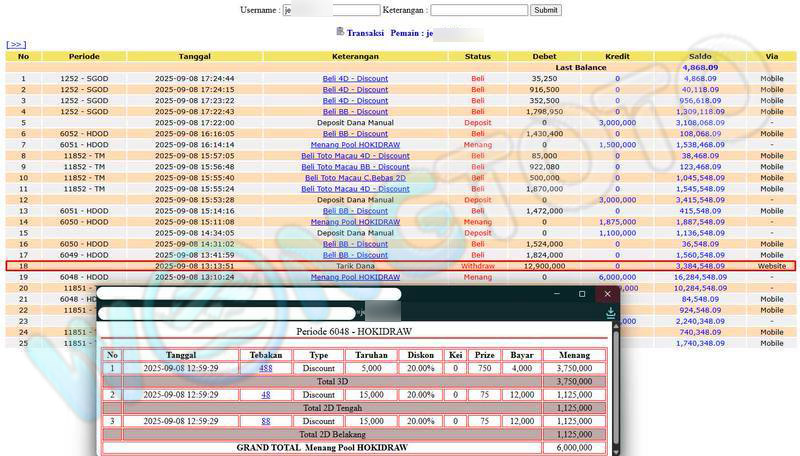Click the download icon in popup window
Viewport: 800px width, 456px height.
tap(610, 313)
